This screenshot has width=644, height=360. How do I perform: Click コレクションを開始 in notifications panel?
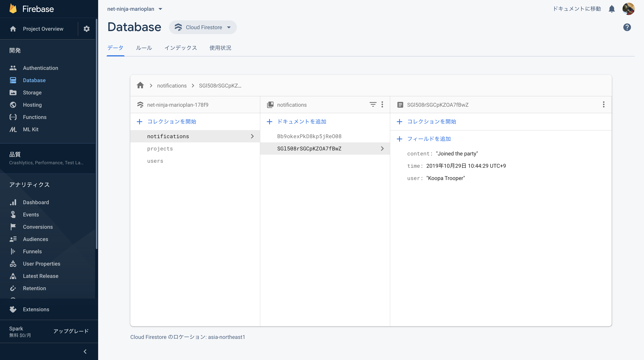click(x=431, y=121)
